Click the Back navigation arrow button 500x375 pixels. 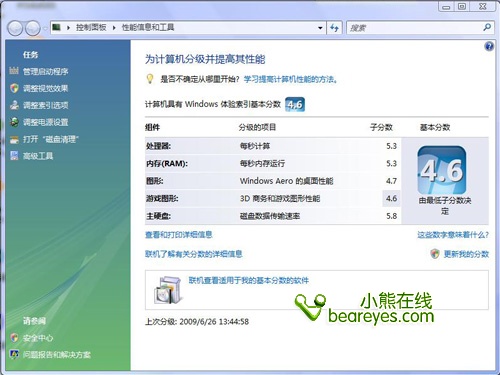(x=15, y=28)
